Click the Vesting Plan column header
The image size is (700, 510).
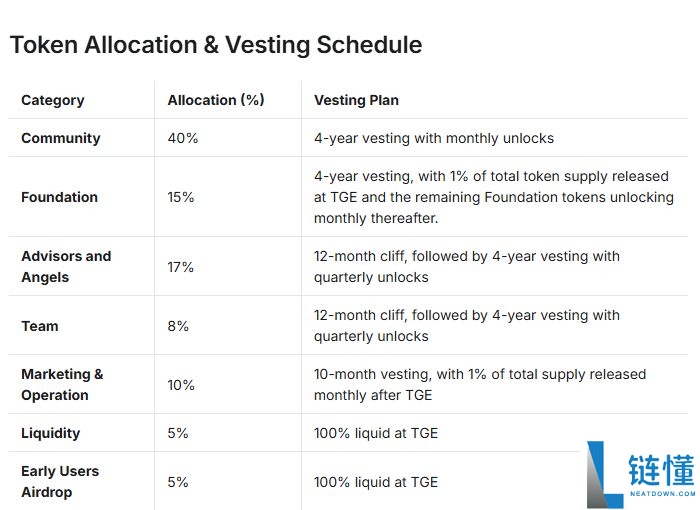pyautogui.click(x=356, y=100)
